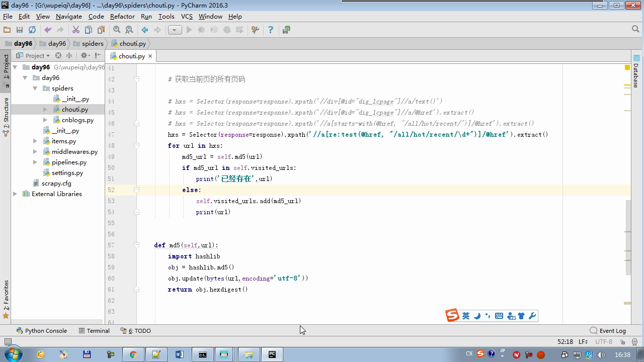The width and height of the screenshot is (644, 362).
Task: Toggle code folding at the md5 function definition
Action: click(x=136, y=245)
